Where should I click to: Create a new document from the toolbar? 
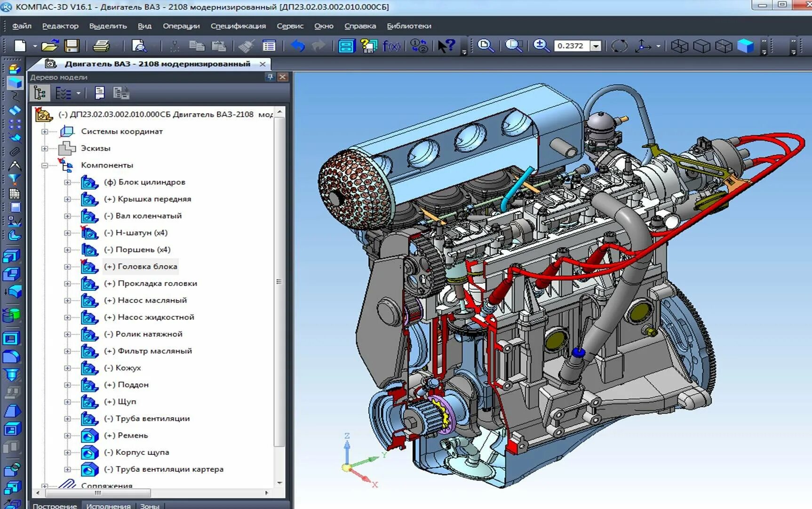[20, 46]
